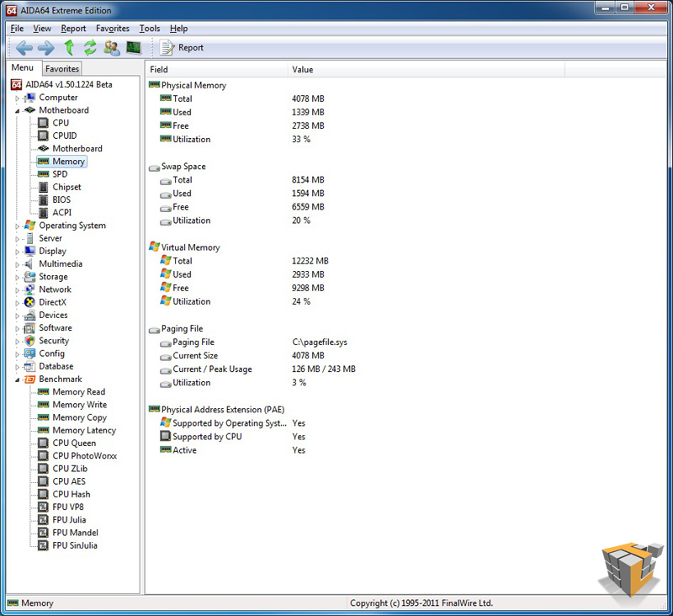Viewport: 673px width, 616px height.
Task: Click the Physical Memory Total row
Action: click(242, 98)
